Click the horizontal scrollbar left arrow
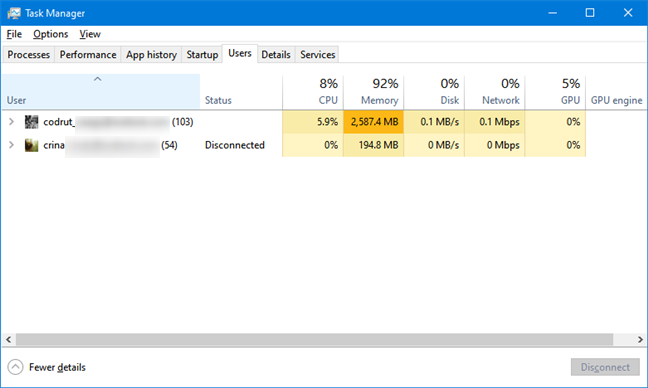Image resolution: width=648 pixels, height=388 pixels. coord(8,339)
